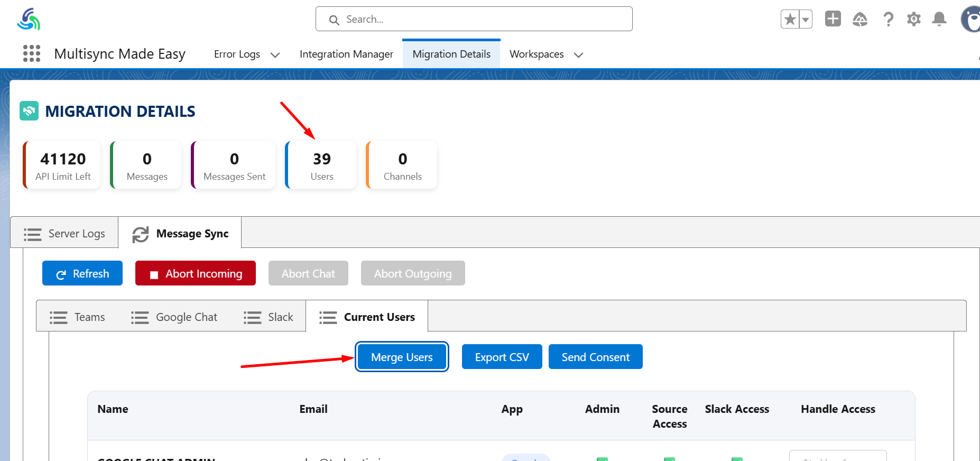Click the Abort Incoming button
980x461 pixels.
coord(196,273)
